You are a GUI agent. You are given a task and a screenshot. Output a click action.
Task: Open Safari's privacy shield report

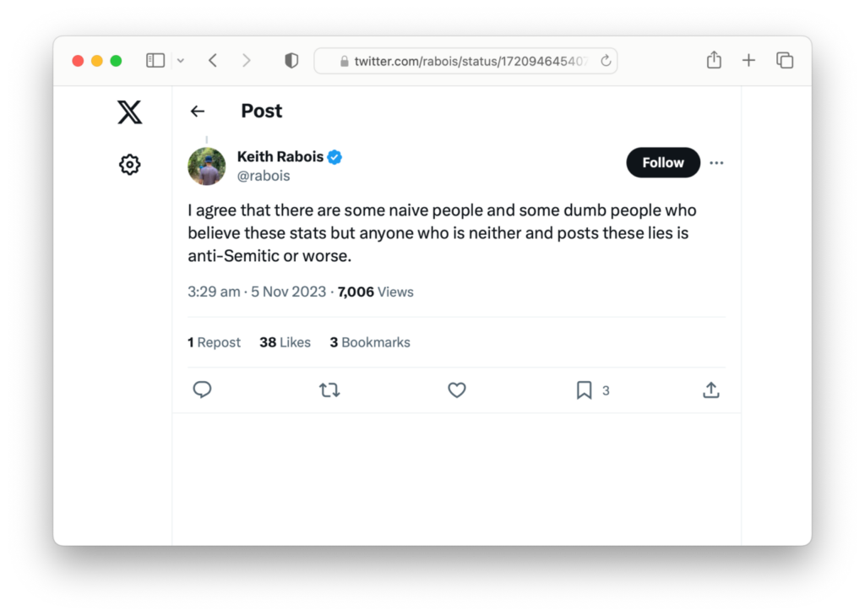291,60
